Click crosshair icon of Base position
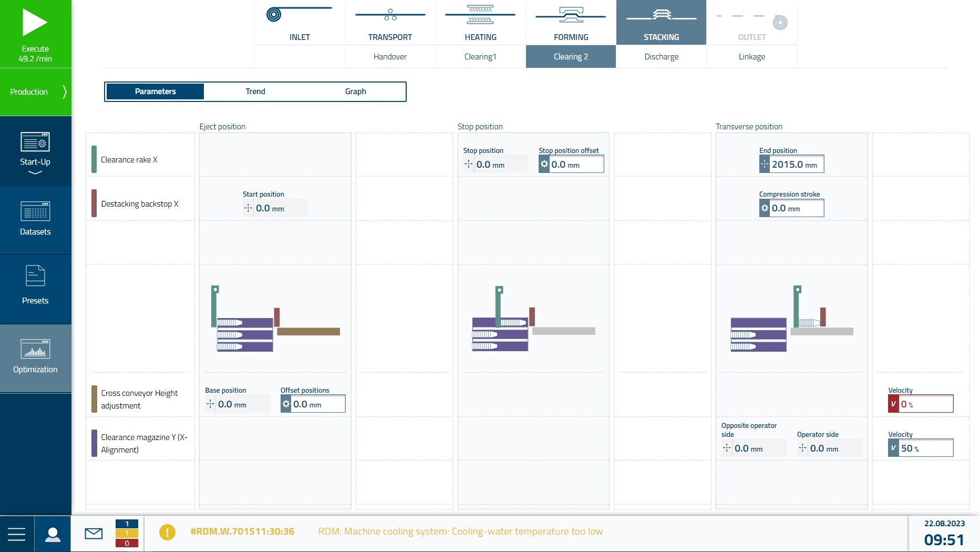This screenshot has height=552, width=980. click(x=210, y=404)
